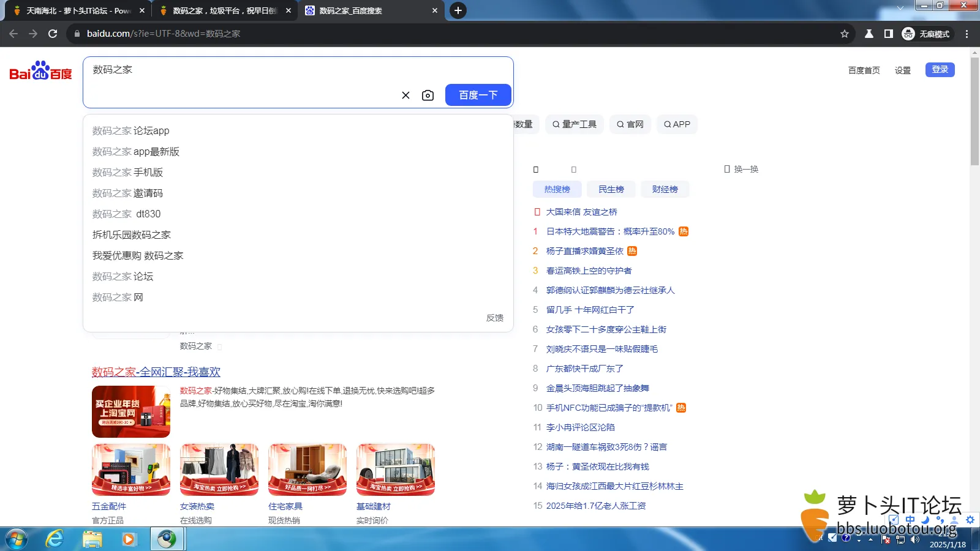Viewport: 980px width, 551px height.
Task: Open the 基础建材 link
Action: tap(374, 506)
